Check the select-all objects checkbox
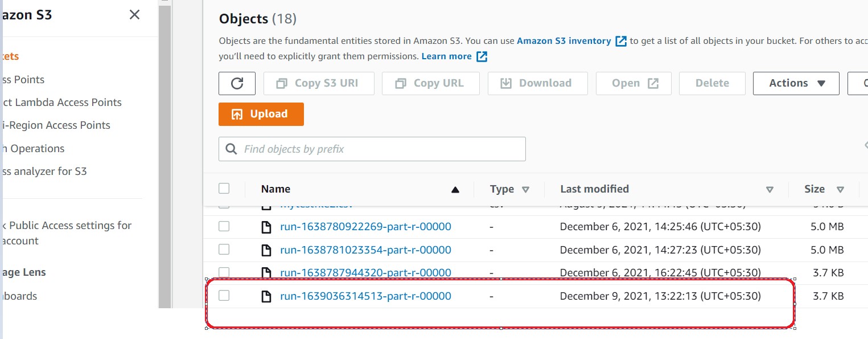The width and height of the screenshot is (868, 339). [x=224, y=188]
